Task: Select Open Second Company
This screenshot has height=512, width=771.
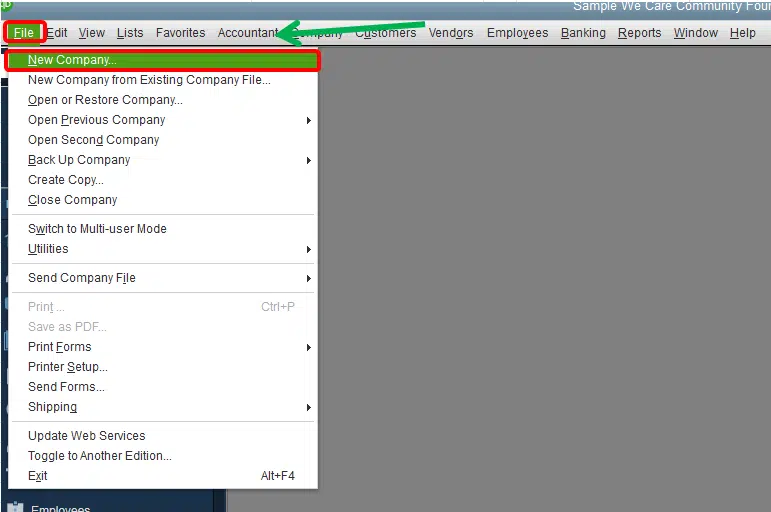Action: pos(163,140)
